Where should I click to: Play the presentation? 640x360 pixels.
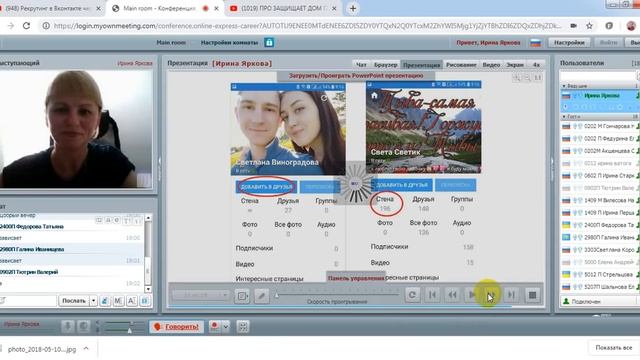click(472, 295)
